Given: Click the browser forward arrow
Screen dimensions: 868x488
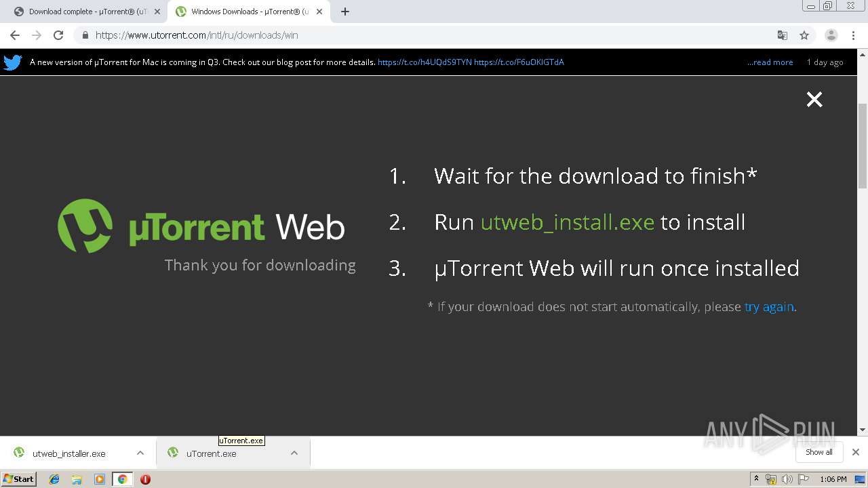Looking at the screenshot, I should [37, 35].
